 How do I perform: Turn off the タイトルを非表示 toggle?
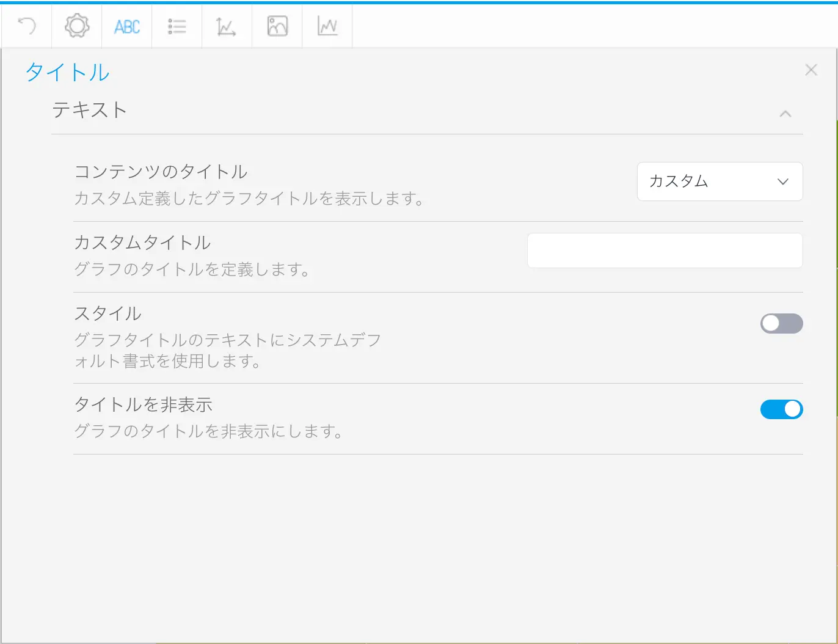click(781, 409)
